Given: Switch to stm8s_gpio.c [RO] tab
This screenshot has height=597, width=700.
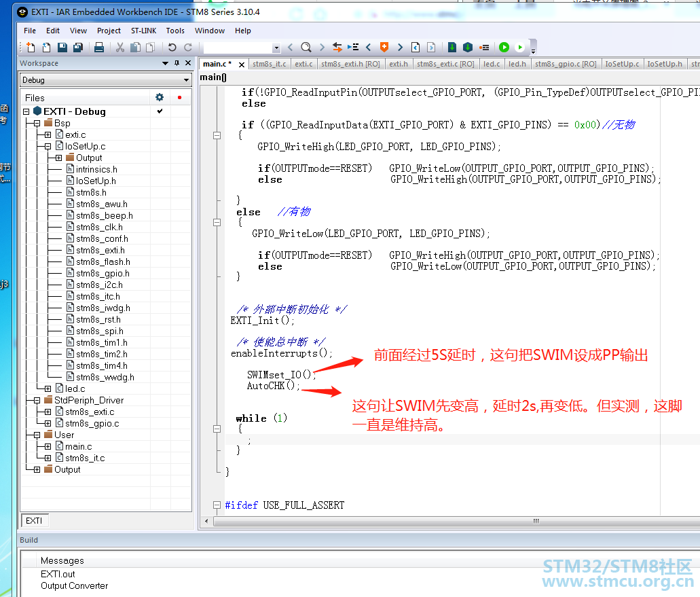Looking at the screenshot, I should [x=566, y=64].
